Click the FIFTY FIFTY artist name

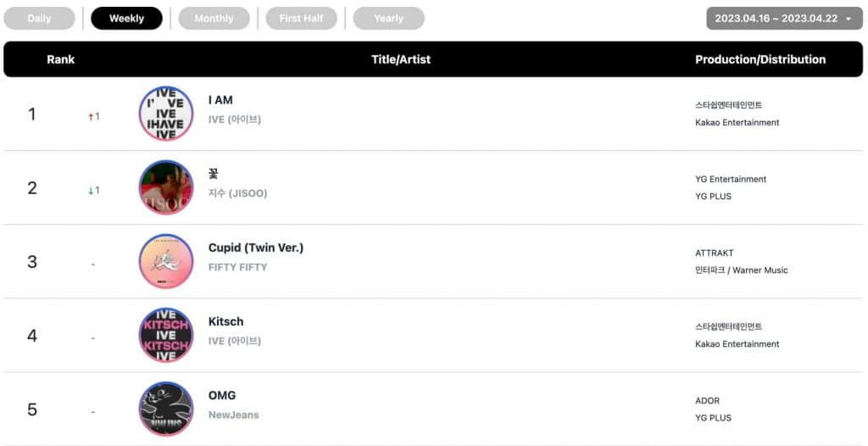point(237,267)
